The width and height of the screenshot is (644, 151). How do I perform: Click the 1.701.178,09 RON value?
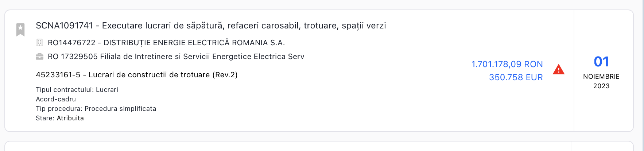click(507, 64)
